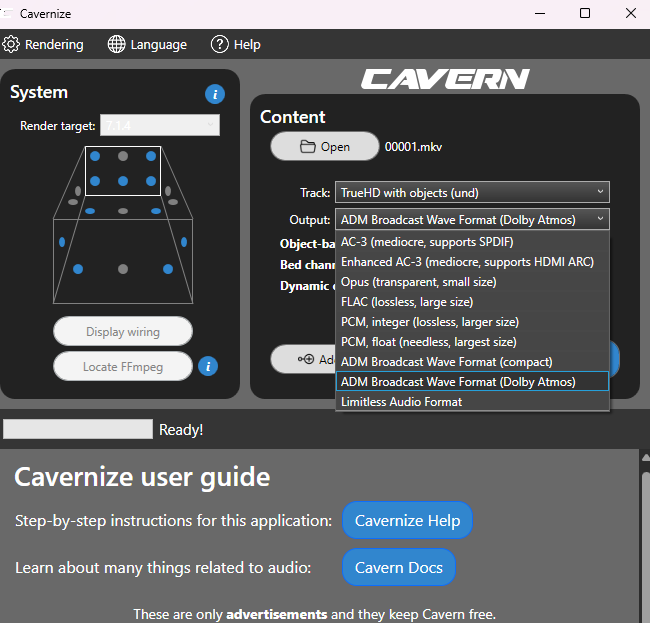Select AC-3 (mediocre, supports SPDIF) output
The width and height of the screenshot is (650, 623).
[472, 242]
